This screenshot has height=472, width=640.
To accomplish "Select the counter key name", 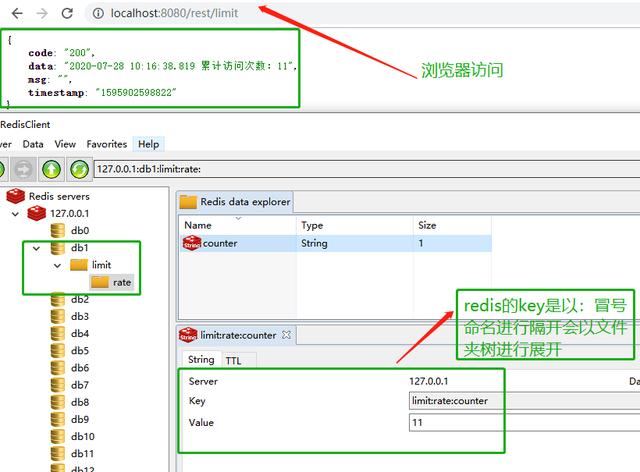I will [x=220, y=243].
